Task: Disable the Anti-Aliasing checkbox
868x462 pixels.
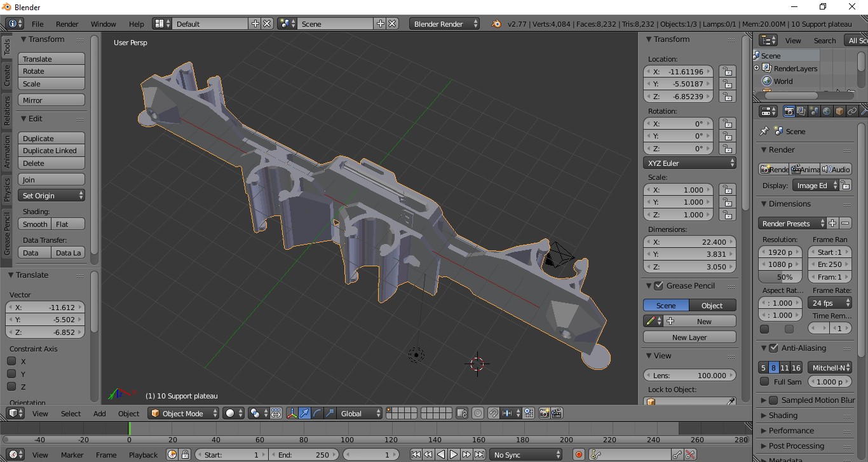Action: [x=773, y=348]
